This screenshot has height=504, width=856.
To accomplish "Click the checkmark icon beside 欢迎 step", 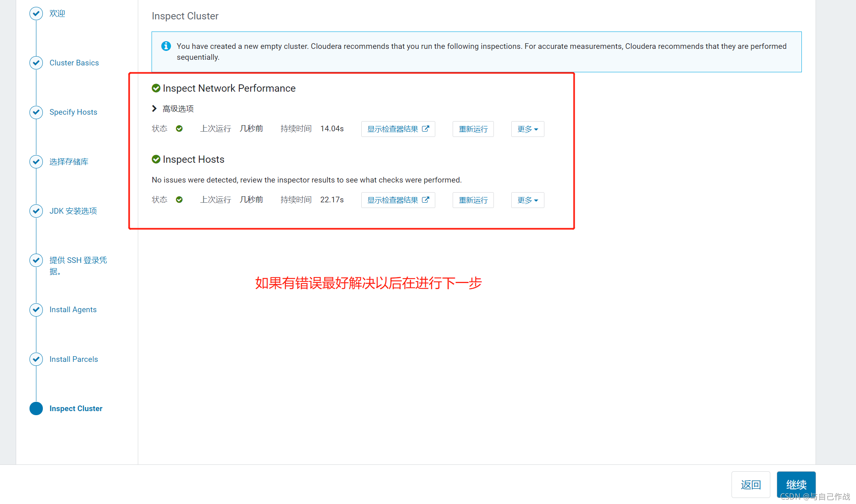I will pos(36,13).
